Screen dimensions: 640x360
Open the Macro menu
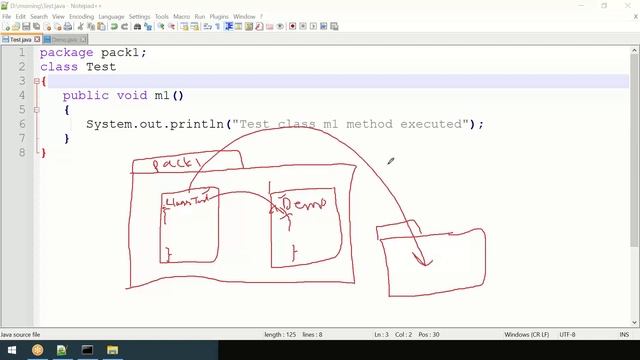181,17
